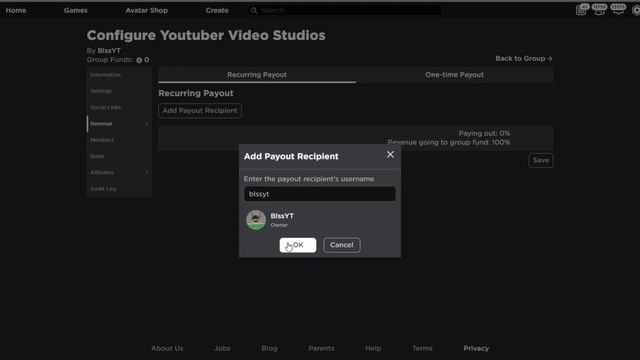Open the Create navigation link
640x360 pixels.
tap(217, 10)
